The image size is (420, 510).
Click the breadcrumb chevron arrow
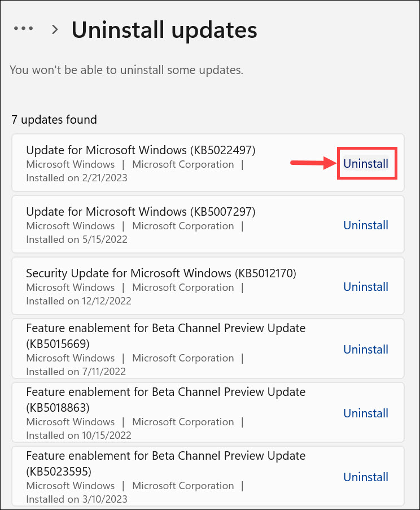[55, 29]
